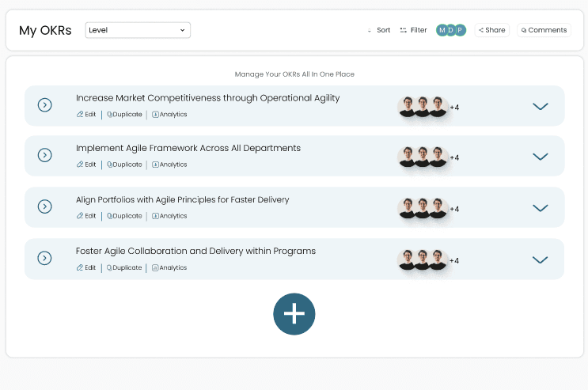Expand the Implement Agile Framework row chevron
Viewport: 588px width, 390px height.
[x=541, y=157]
